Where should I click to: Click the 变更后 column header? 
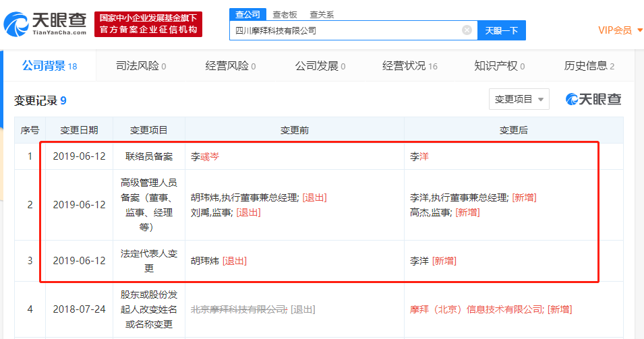(513, 130)
